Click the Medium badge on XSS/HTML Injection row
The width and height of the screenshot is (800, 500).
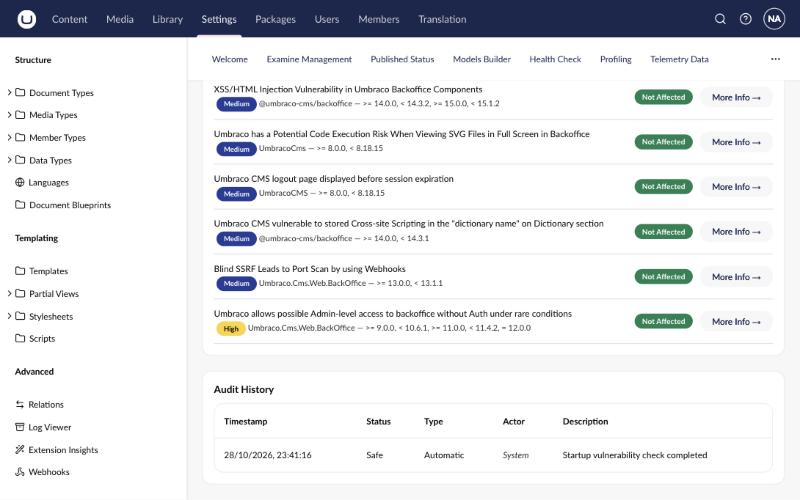click(236, 104)
